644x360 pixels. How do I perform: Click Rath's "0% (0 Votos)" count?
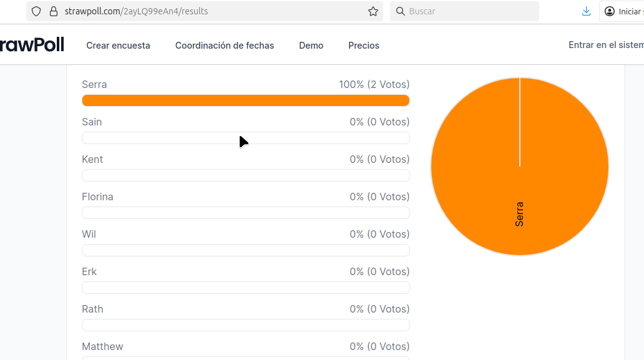pyautogui.click(x=379, y=309)
